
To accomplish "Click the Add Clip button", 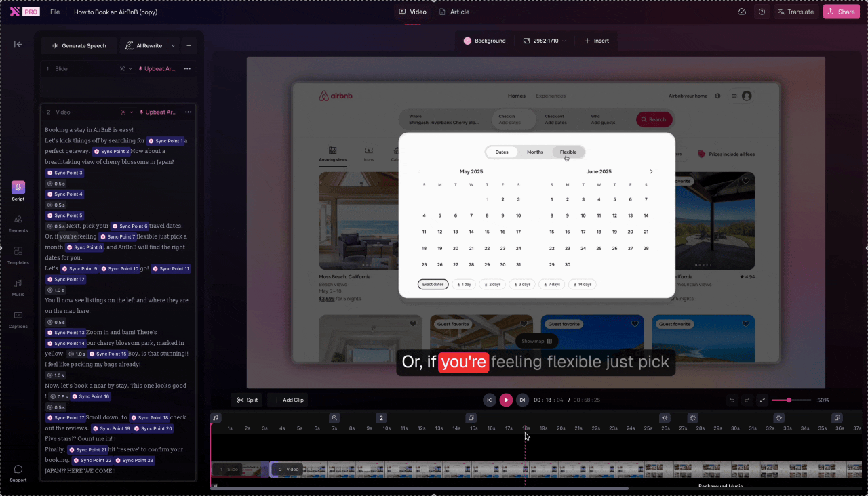I will click(288, 400).
